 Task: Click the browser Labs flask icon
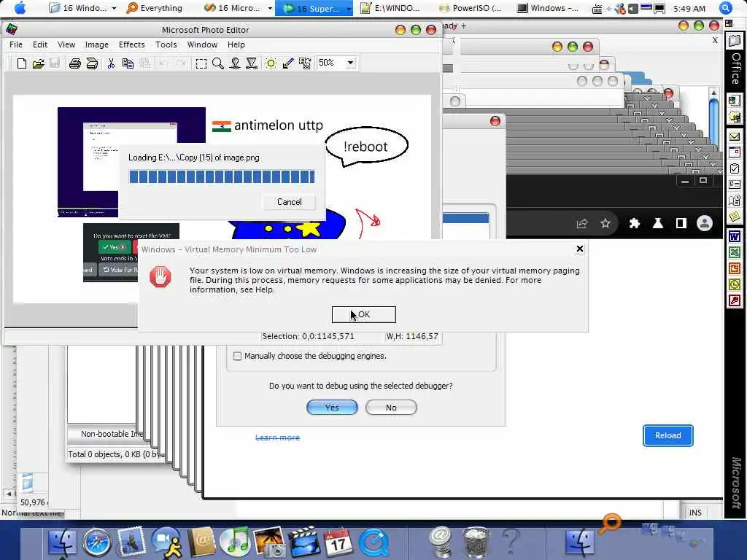click(x=658, y=223)
